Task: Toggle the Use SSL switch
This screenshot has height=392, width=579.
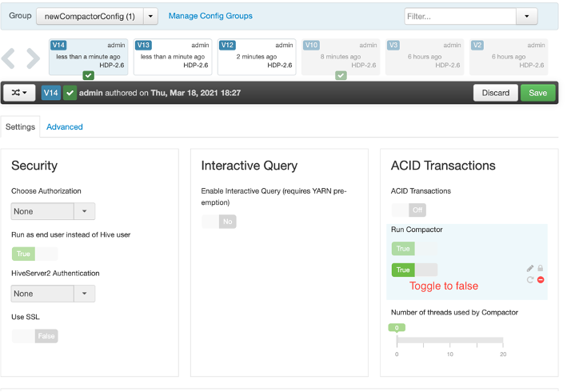Action: point(34,336)
